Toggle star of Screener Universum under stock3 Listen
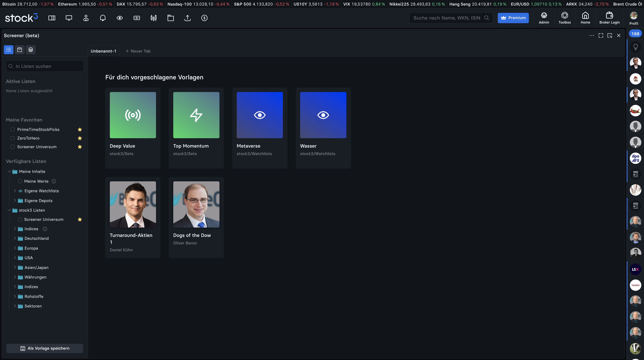This screenshot has height=360, width=644. [x=80, y=219]
